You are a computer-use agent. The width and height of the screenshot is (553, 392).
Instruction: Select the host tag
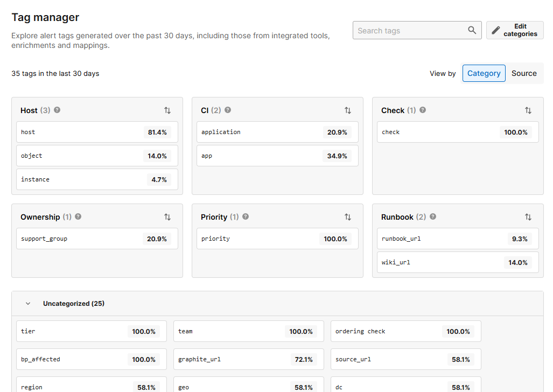(97, 132)
